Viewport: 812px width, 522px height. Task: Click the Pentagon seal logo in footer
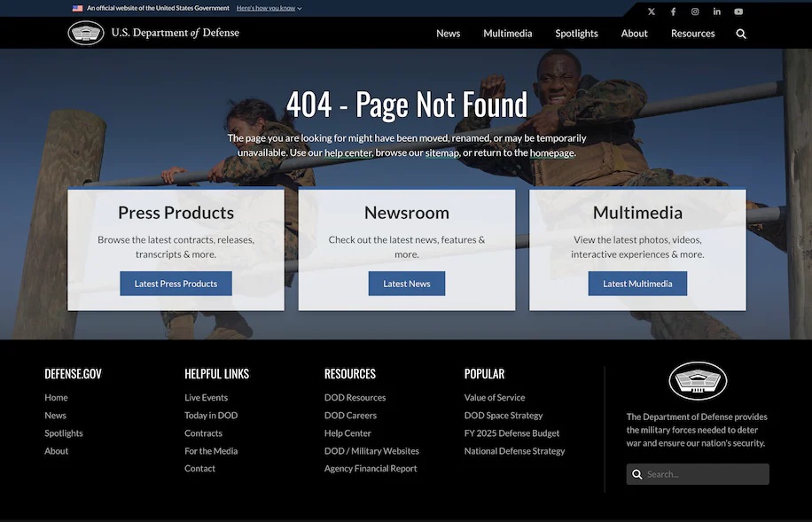coord(698,381)
